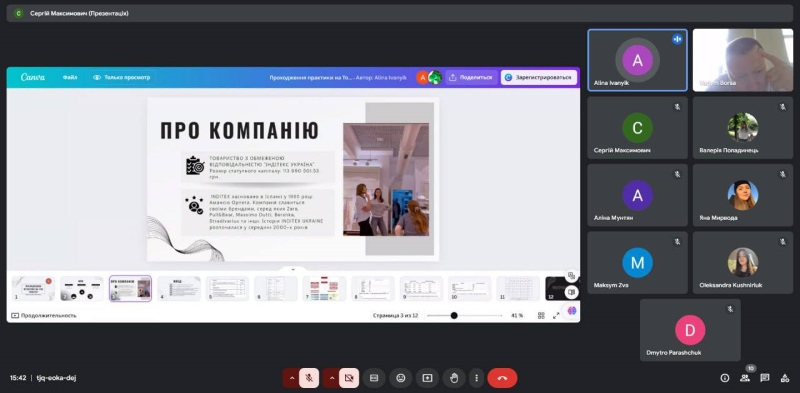The width and height of the screenshot is (800, 393).
Task: Click the Только просмотр view-only item
Action: (122, 78)
